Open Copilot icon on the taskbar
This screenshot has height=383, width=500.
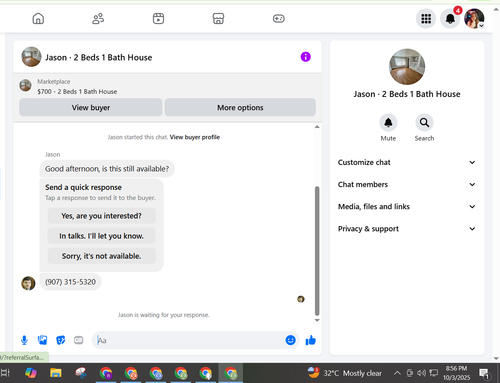click(x=31, y=373)
